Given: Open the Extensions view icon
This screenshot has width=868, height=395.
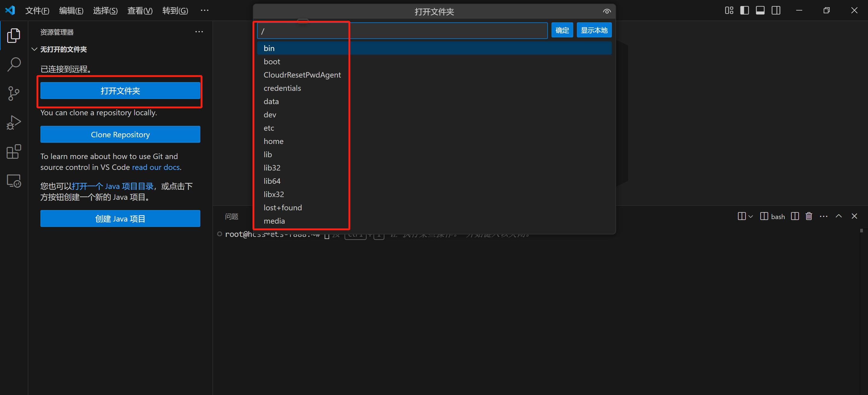Looking at the screenshot, I should tap(14, 152).
